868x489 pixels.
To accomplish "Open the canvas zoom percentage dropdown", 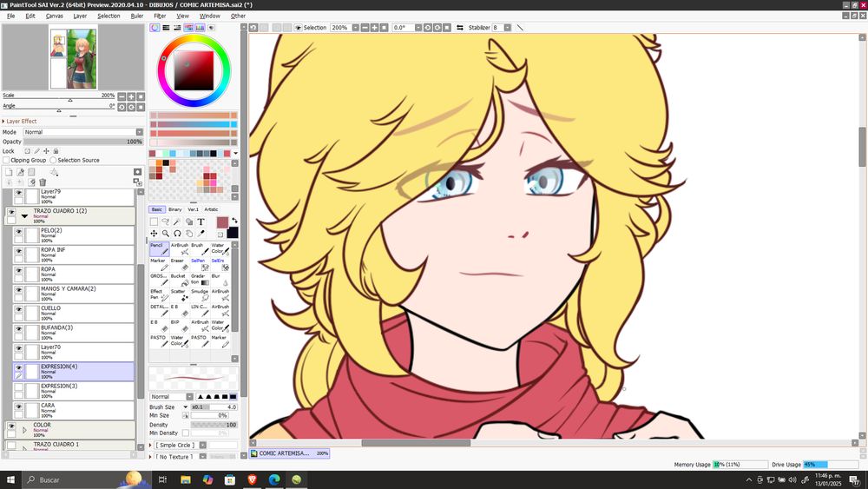I will [355, 27].
